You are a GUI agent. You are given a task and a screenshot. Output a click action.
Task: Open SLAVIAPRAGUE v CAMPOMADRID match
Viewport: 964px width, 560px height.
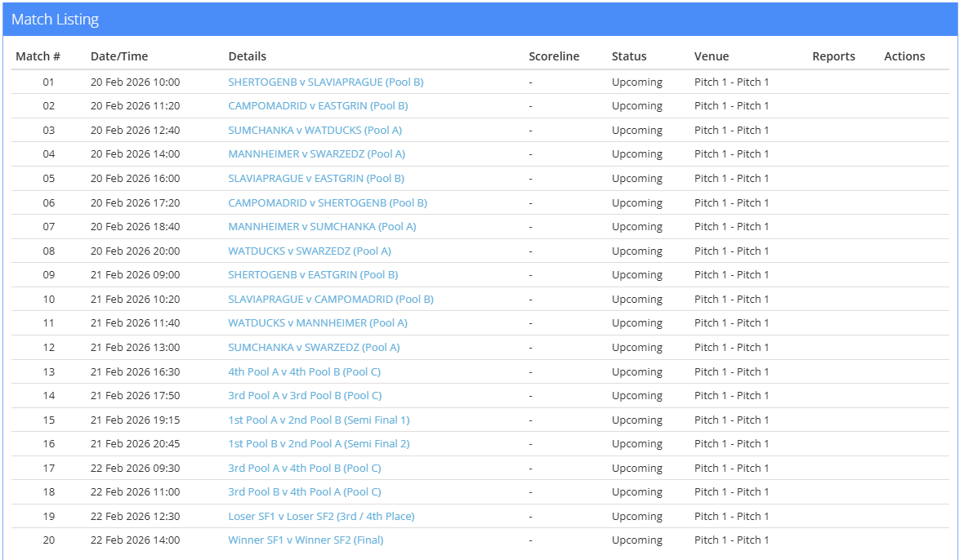pyautogui.click(x=331, y=299)
